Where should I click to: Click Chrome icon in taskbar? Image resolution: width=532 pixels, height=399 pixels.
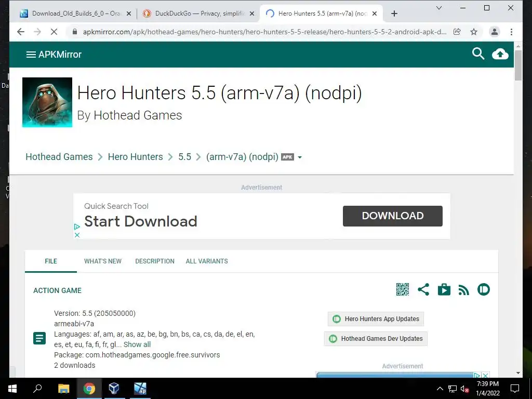(89, 389)
